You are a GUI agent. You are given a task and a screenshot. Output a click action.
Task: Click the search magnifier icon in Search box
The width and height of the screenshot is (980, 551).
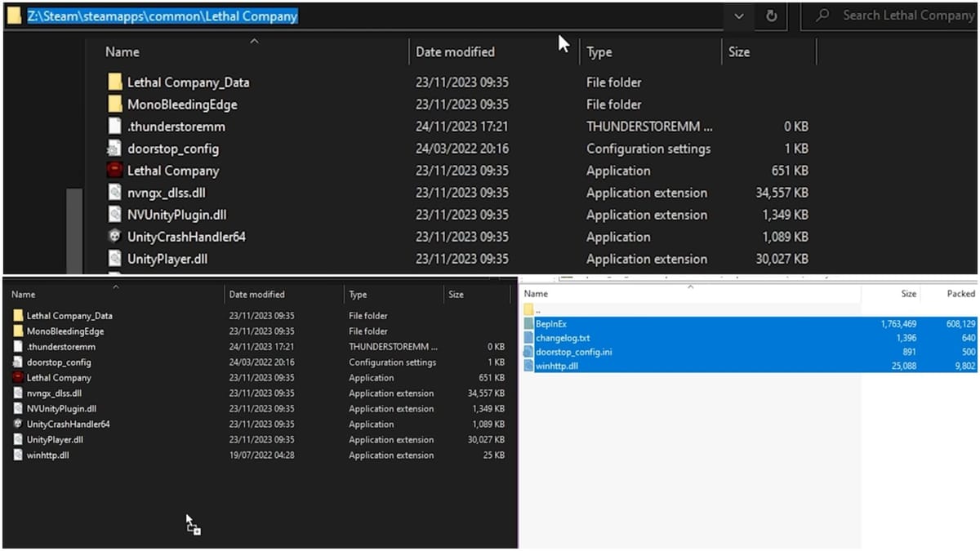point(823,16)
